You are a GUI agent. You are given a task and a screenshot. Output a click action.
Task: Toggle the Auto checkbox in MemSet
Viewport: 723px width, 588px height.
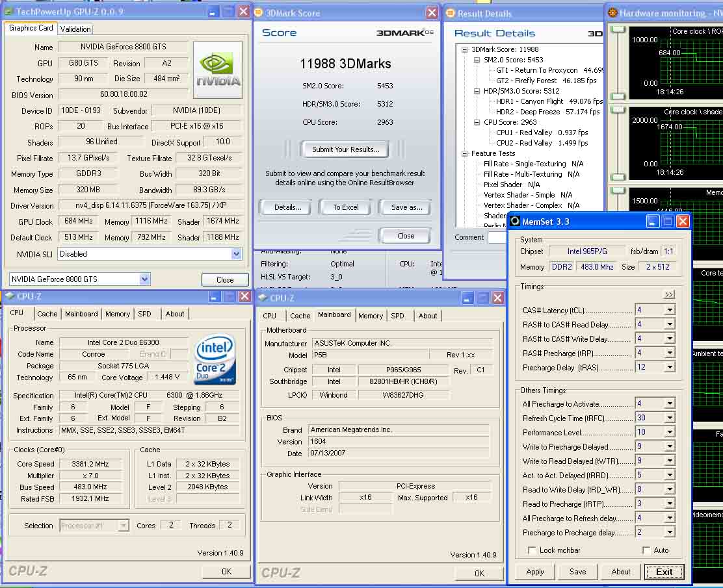(646, 550)
